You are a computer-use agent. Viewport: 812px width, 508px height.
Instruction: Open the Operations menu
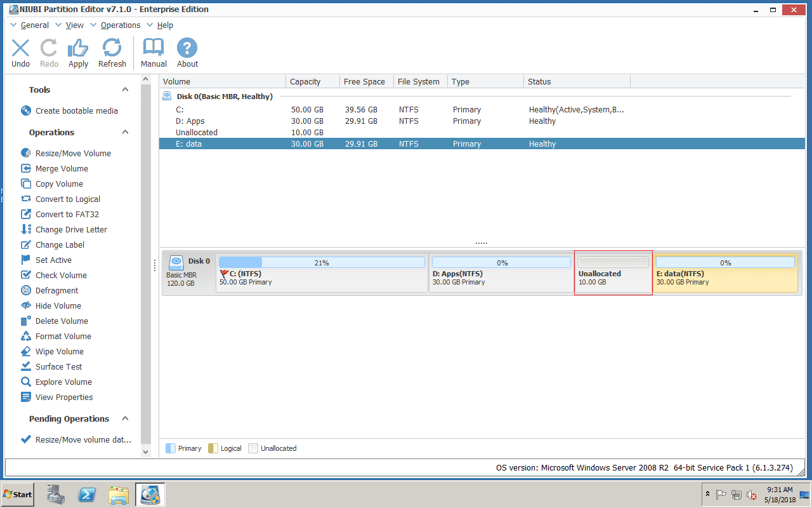click(x=121, y=25)
